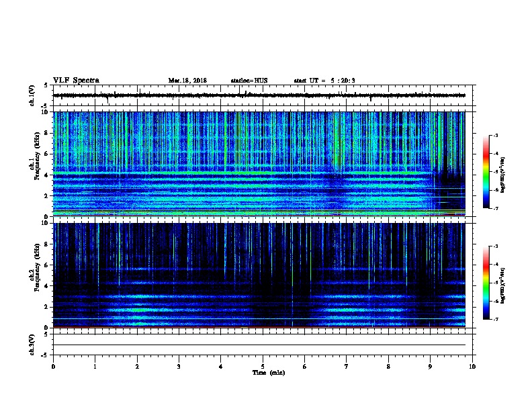Click the ch.1 spectrogram color bar
Screen dimensions: 532x411
[x=486, y=172]
